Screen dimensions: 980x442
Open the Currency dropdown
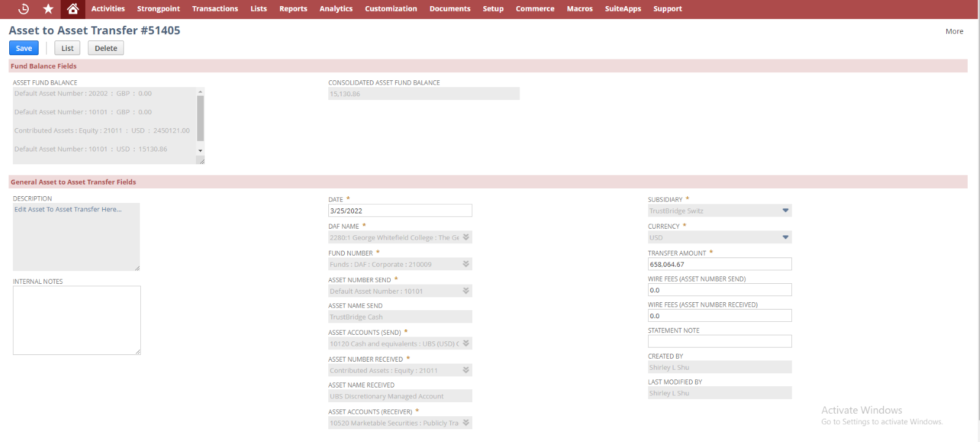click(x=785, y=238)
